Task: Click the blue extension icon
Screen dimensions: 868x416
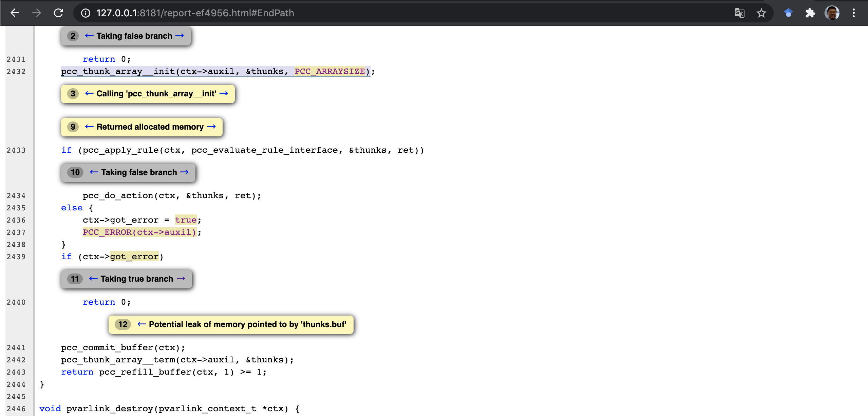Action: pyautogui.click(x=788, y=13)
